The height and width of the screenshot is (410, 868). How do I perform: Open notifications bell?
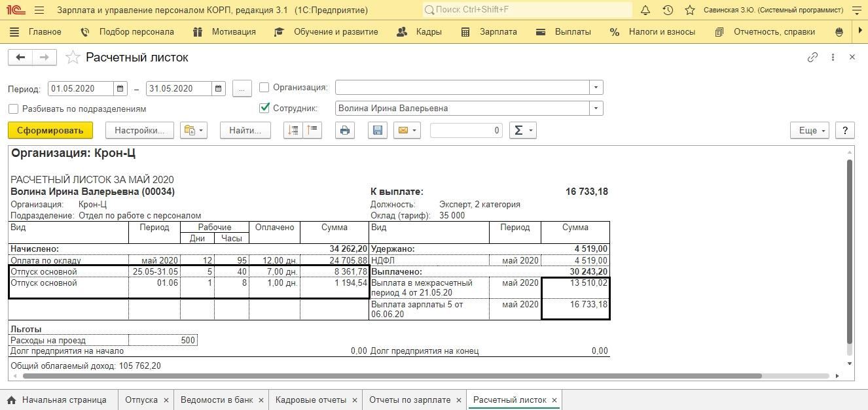coord(645,10)
